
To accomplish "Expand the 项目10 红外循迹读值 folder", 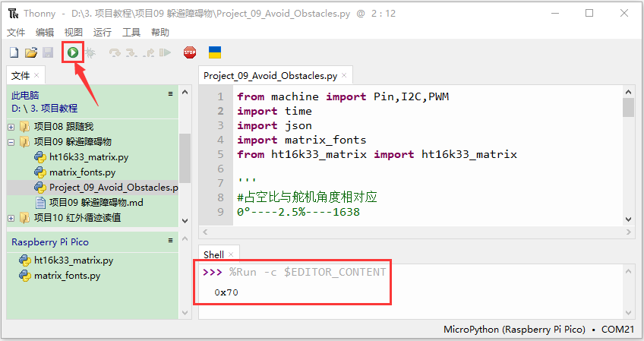I will (x=11, y=218).
